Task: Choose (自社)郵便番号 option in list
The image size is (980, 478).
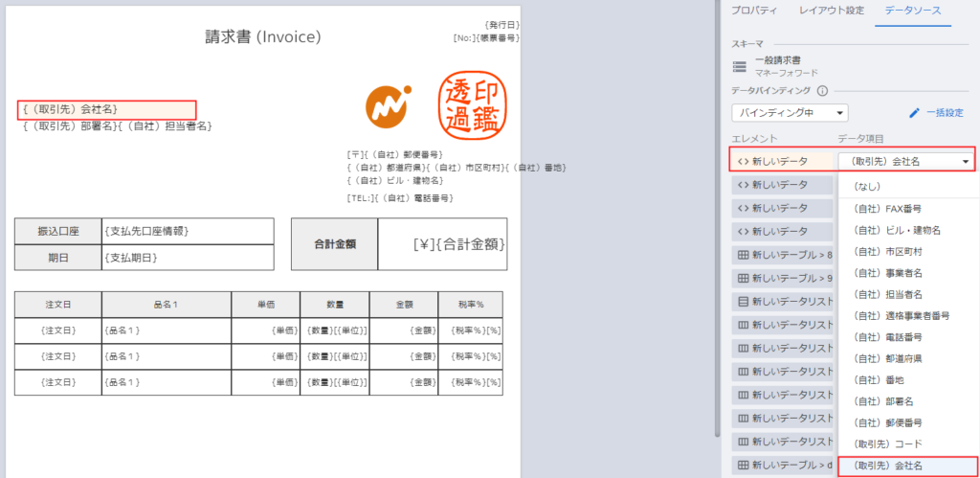Action: [909, 422]
